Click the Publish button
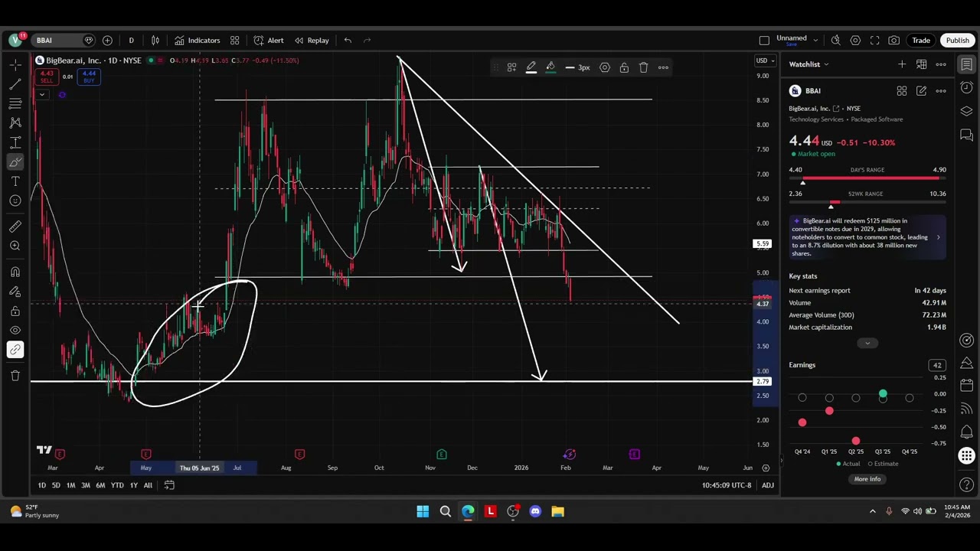Viewport: 980px width, 551px height. coord(958,41)
